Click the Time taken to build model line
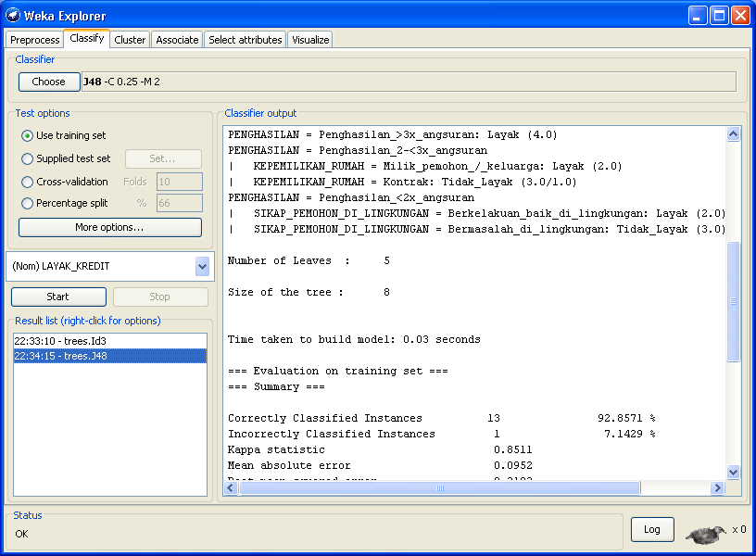The height and width of the screenshot is (556, 756). pyautogui.click(x=354, y=339)
